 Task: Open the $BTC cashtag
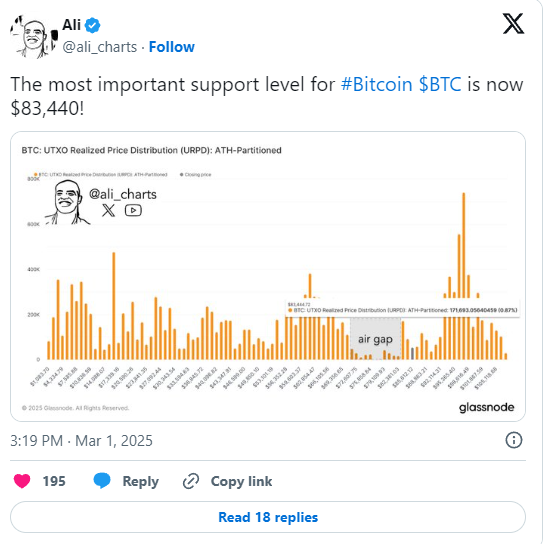440,84
